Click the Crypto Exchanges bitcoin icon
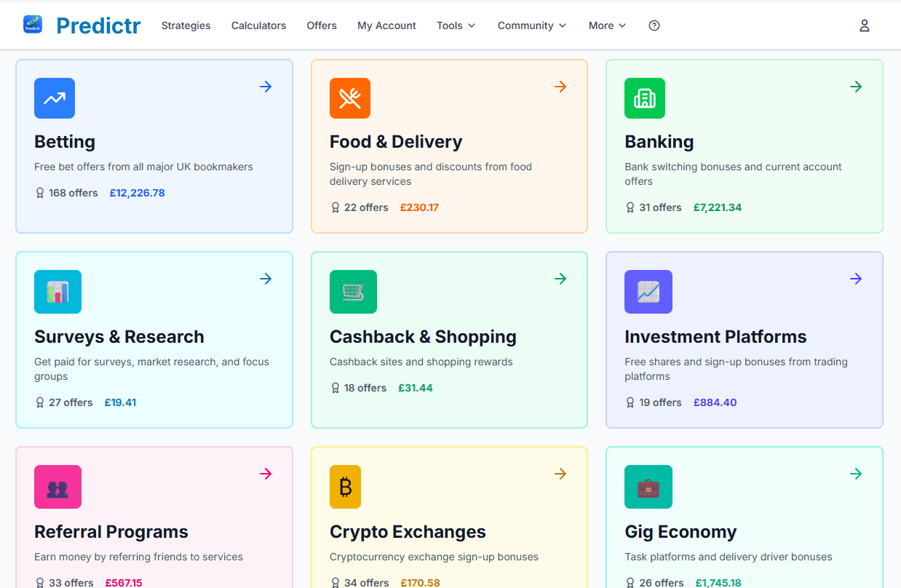Screen dimensions: 901x588 345,487
